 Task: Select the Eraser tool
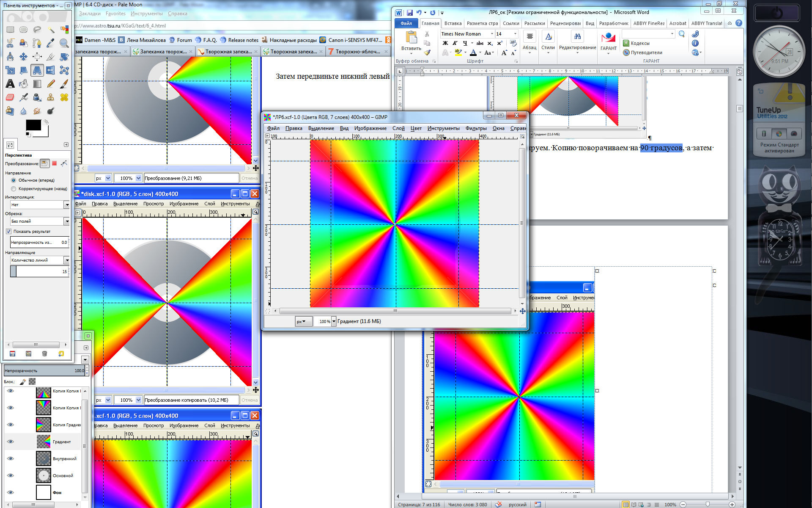10,97
